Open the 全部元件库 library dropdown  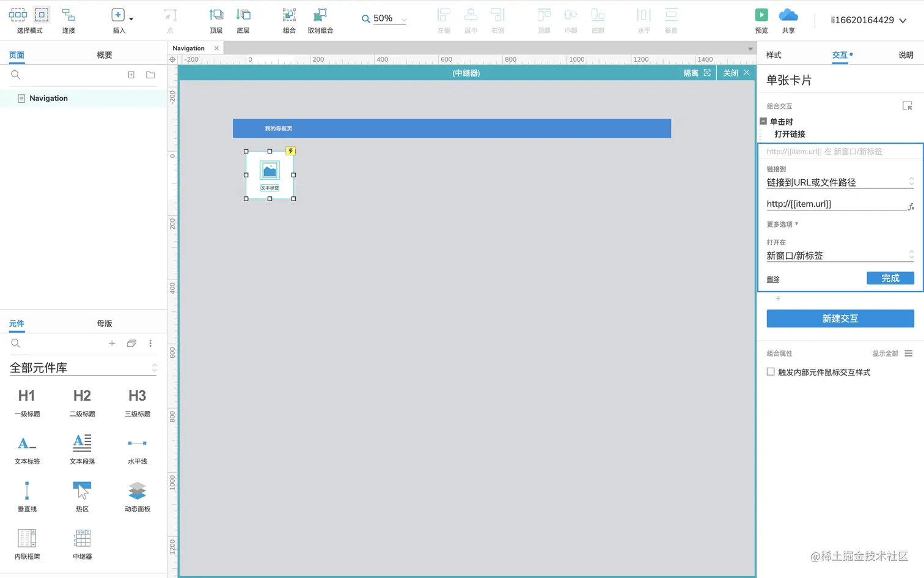tap(83, 368)
